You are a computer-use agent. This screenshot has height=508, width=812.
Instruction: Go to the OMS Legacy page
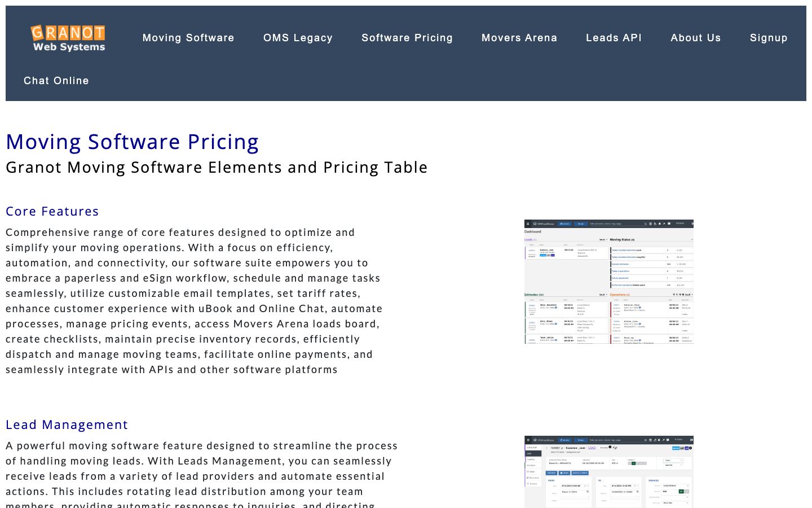(x=298, y=38)
